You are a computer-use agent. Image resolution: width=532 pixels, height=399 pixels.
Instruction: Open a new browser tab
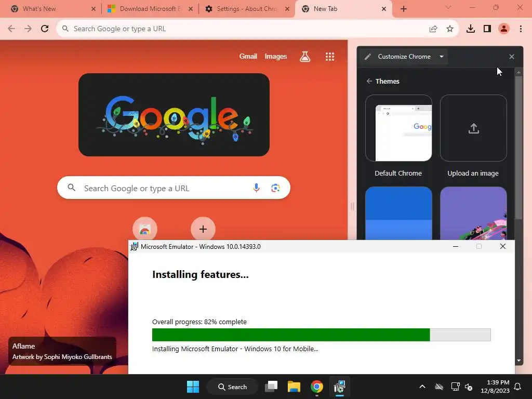pyautogui.click(x=403, y=9)
